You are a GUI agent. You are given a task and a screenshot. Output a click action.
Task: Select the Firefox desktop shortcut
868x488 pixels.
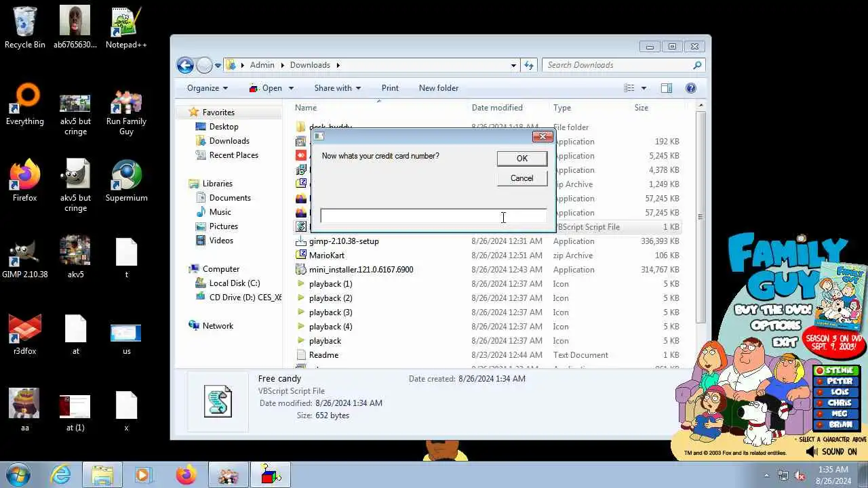(25, 181)
